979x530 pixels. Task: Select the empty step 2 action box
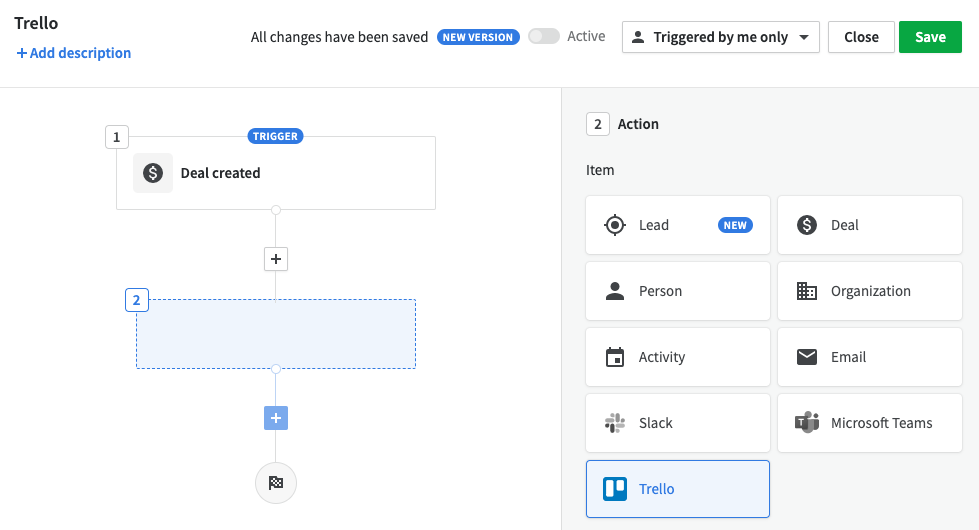[x=276, y=334]
